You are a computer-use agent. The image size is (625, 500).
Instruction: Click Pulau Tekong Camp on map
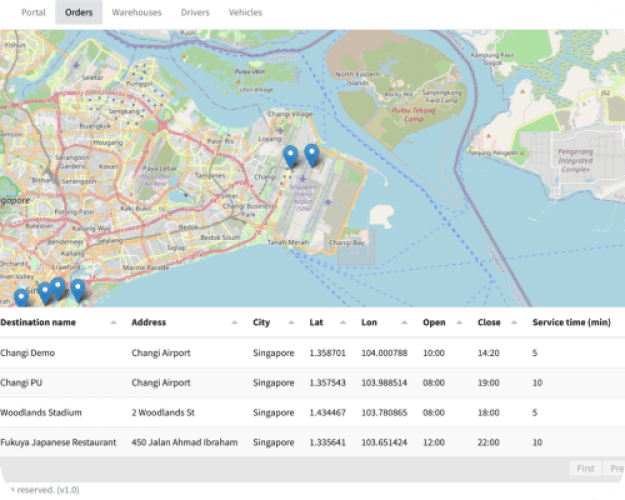coord(413,114)
